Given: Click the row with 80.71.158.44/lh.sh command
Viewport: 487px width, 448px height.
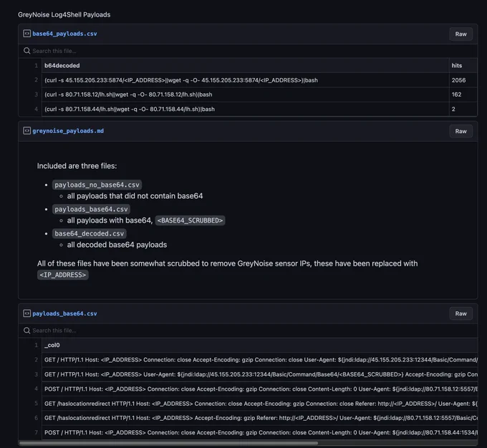Looking at the screenshot, I should click(x=246, y=109).
